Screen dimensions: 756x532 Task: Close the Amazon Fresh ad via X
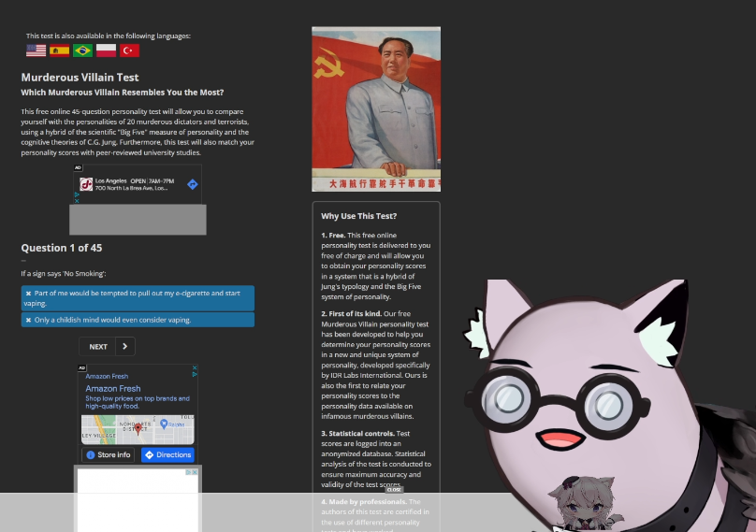pyautogui.click(x=195, y=367)
